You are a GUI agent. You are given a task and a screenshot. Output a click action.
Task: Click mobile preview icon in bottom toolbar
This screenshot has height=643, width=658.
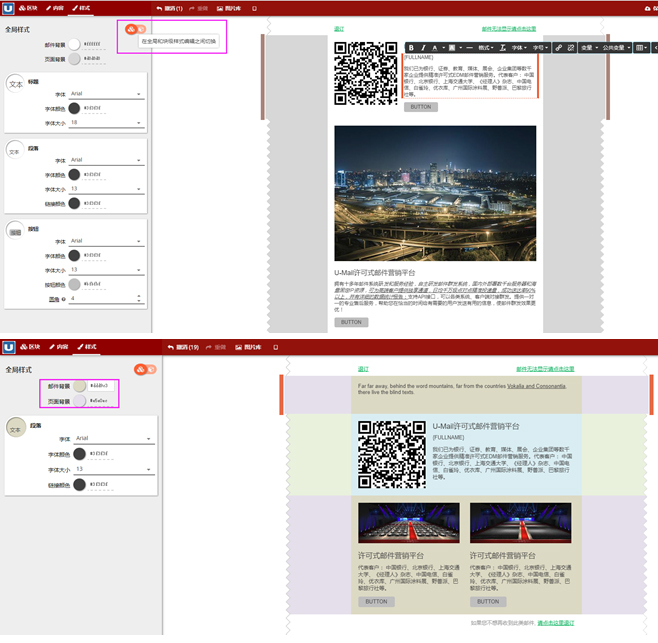[x=275, y=347]
